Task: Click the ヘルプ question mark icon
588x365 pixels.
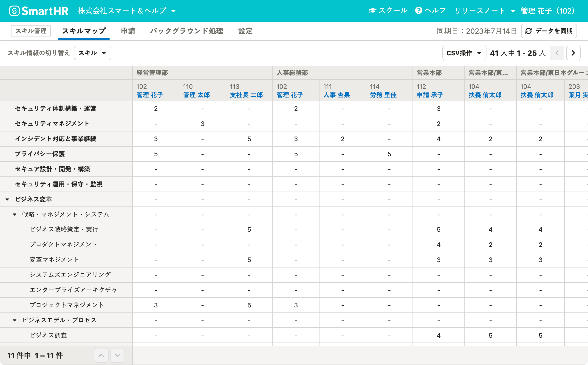Action: point(418,11)
